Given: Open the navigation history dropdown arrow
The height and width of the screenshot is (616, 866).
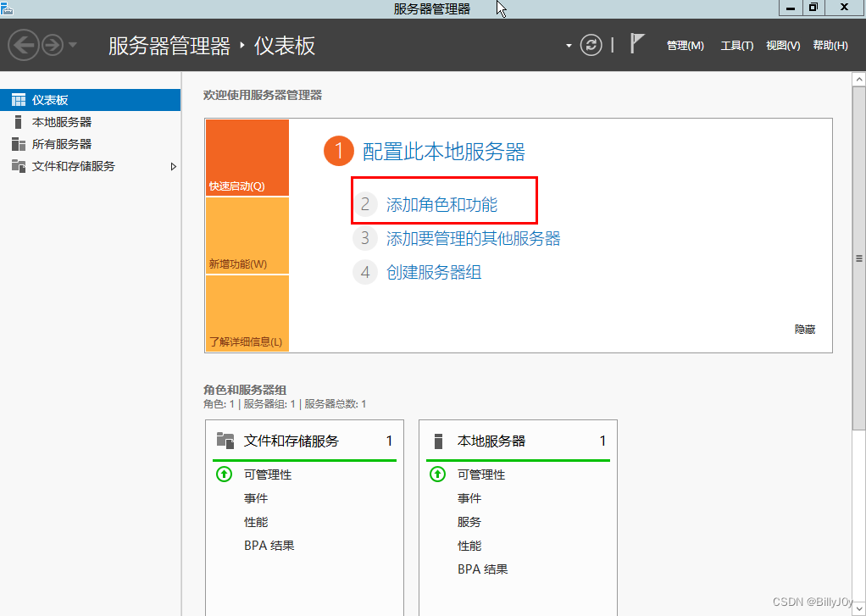Looking at the screenshot, I should click(72, 45).
